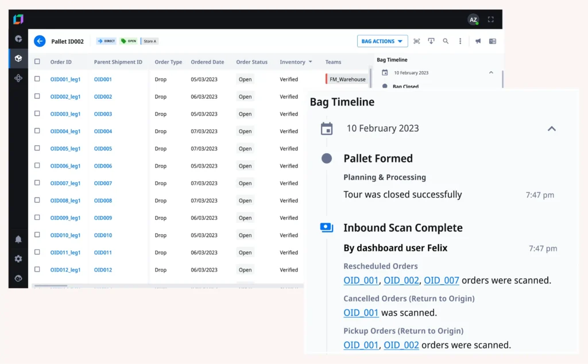Click the scan barcode icon in toolbar
The height and width of the screenshot is (364, 588).
click(417, 41)
